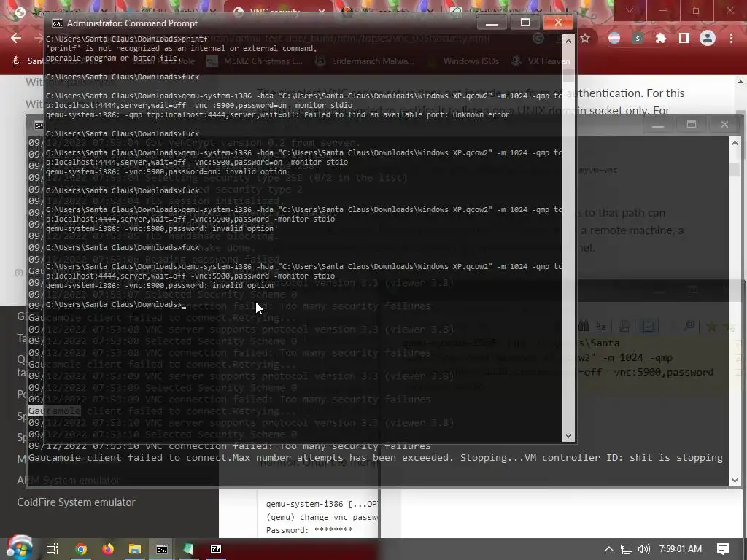Click "(qemu) change vnc" code line on webpage

tap(322, 517)
